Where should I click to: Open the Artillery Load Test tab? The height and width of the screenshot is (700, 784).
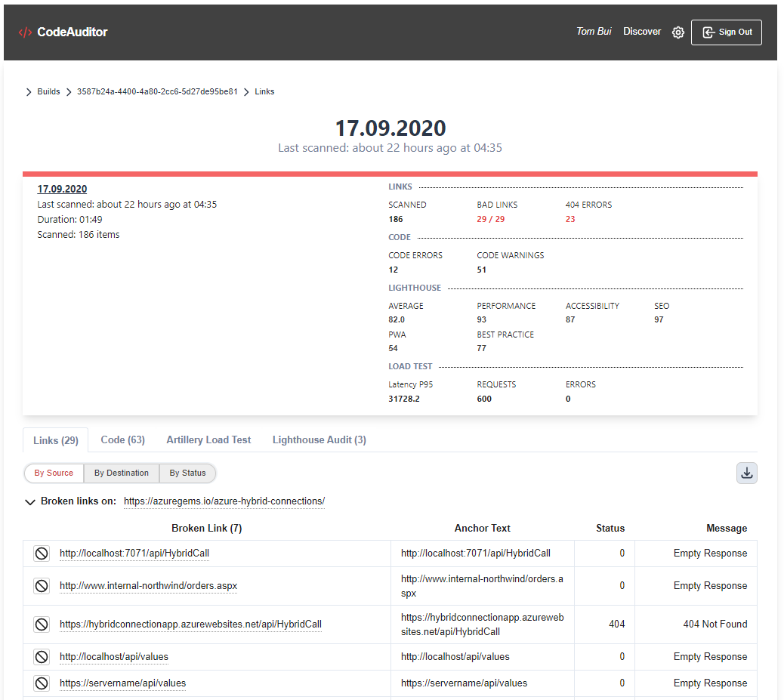tap(208, 439)
